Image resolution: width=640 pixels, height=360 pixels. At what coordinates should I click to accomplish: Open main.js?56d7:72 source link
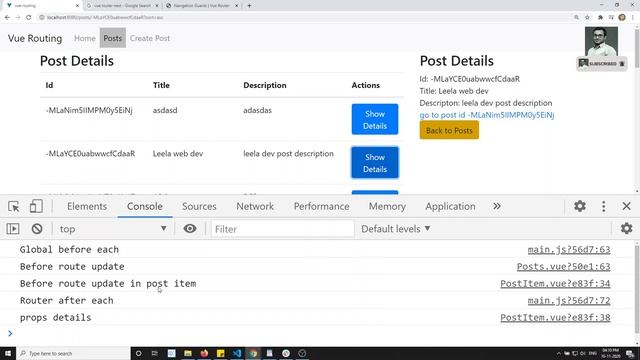[569, 300]
